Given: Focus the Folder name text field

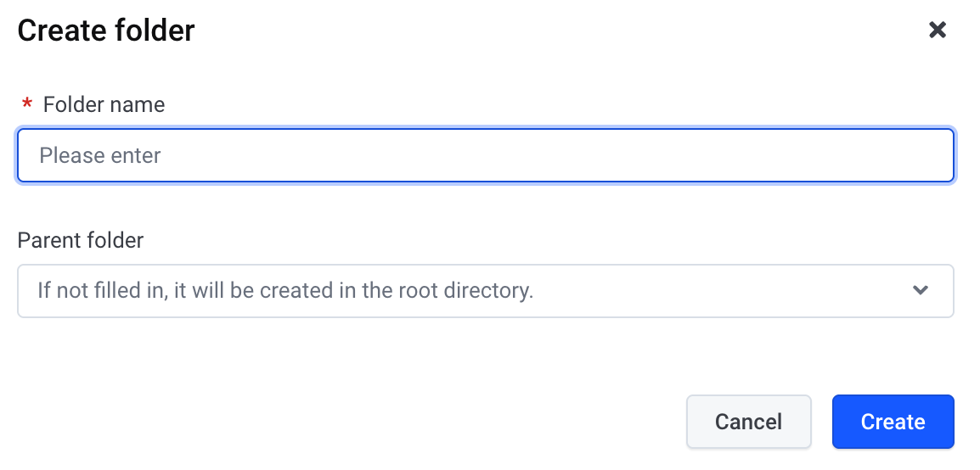Looking at the screenshot, I should pos(486,155).
